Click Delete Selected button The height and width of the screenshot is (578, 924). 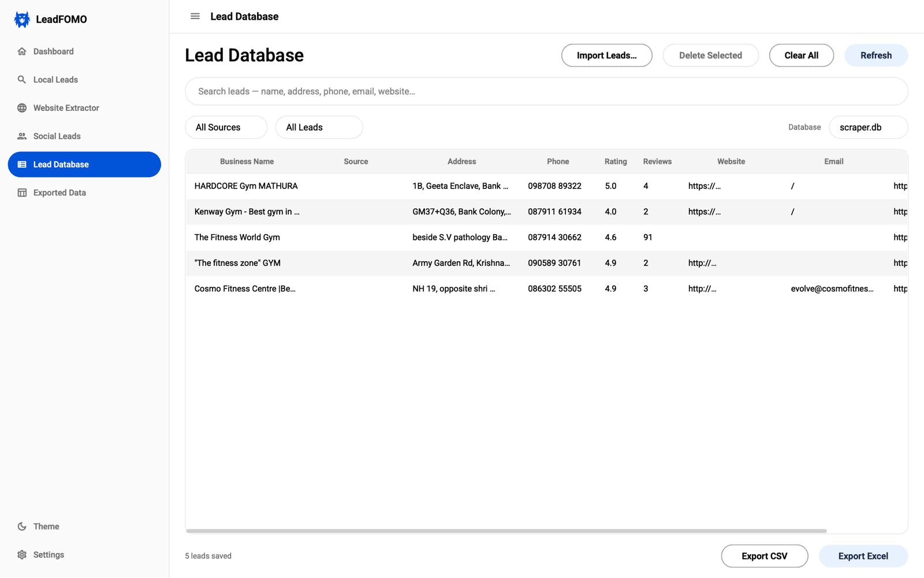[x=710, y=55]
